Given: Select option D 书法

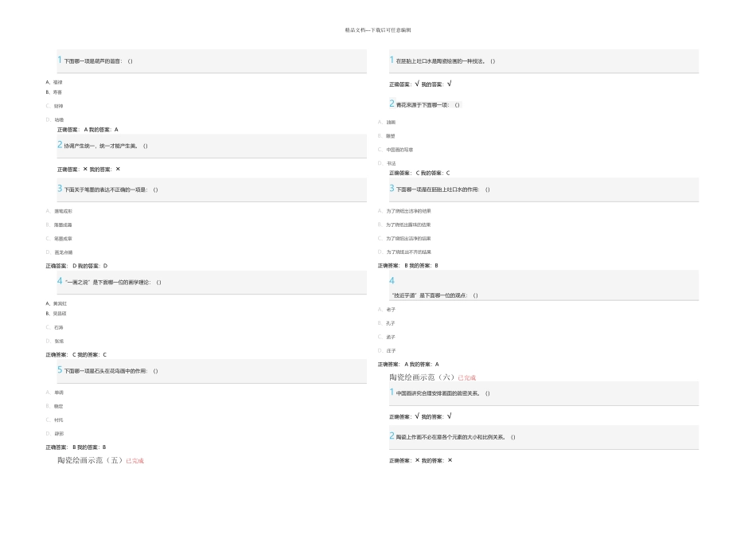Looking at the screenshot, I should (391, 163).
